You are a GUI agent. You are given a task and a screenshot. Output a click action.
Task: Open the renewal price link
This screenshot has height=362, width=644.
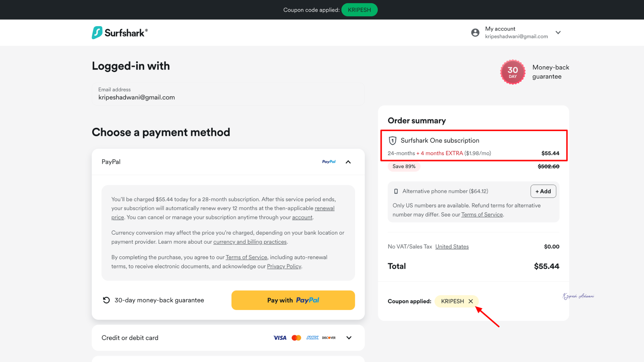coord(324,208)
